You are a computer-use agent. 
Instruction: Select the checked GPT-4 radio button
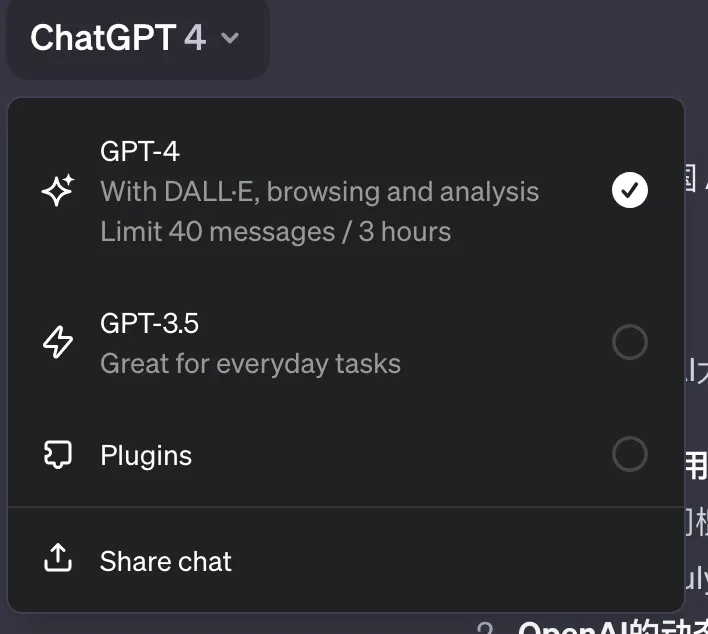[629, 190]
